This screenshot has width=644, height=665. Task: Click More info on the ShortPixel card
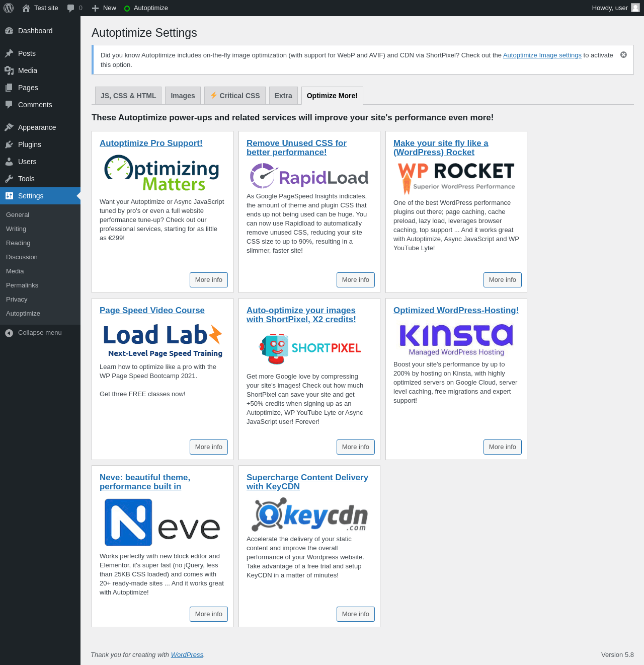coord(356,447)
